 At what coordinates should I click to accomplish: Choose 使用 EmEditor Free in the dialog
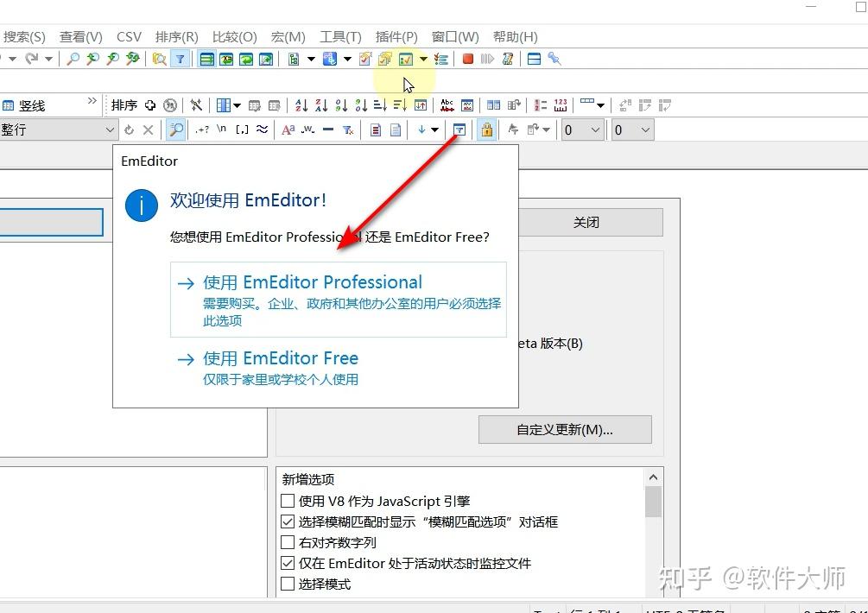click(x=279, y=357)
